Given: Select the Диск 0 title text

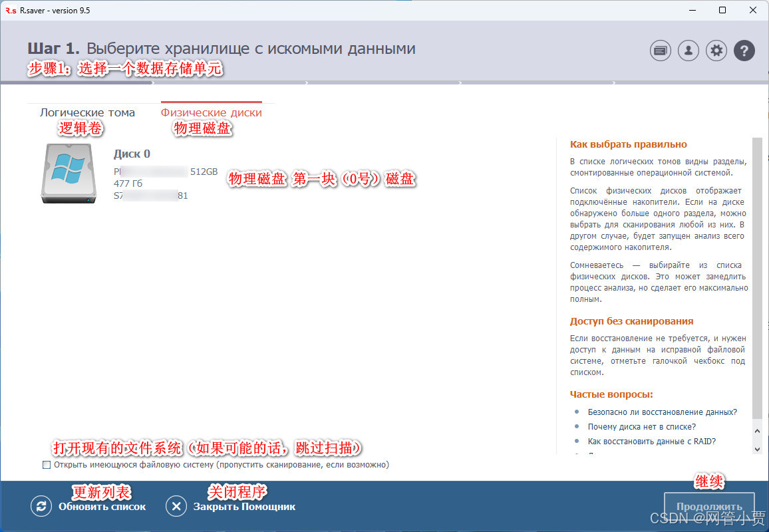Looking at the screenshot, I should tap(132, 154).
